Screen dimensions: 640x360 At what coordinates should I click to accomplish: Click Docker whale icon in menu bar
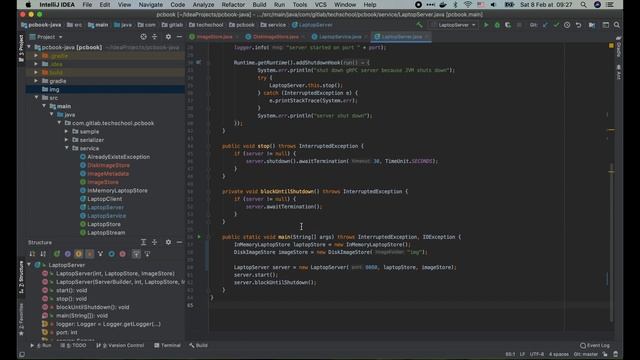(443, 5)
